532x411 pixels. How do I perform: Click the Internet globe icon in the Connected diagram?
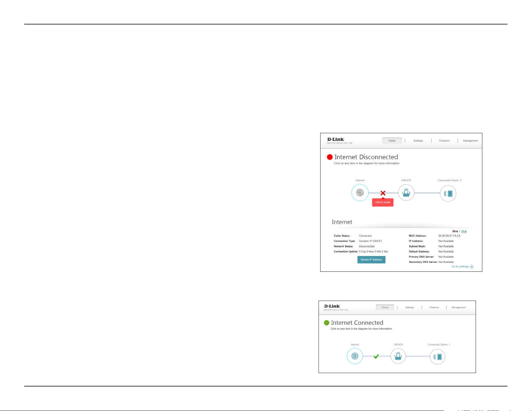click(x=355, y=356)
